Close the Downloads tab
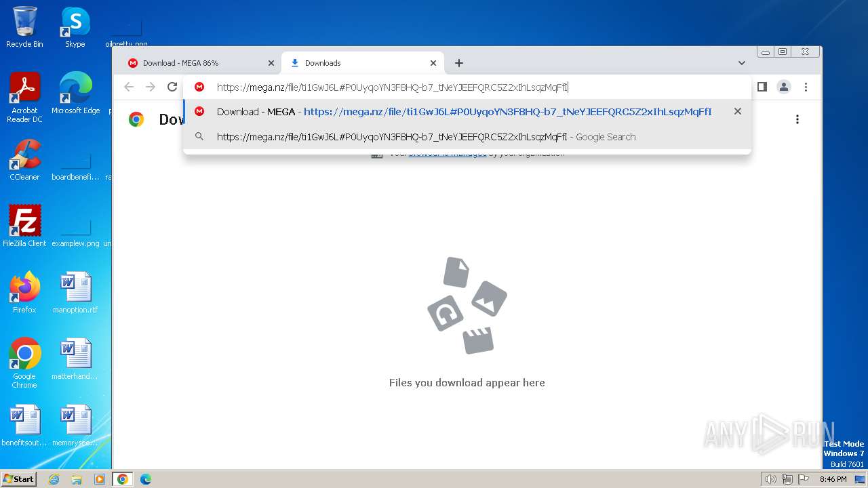Viewport: 868px width, 488px height. point(433,63)
